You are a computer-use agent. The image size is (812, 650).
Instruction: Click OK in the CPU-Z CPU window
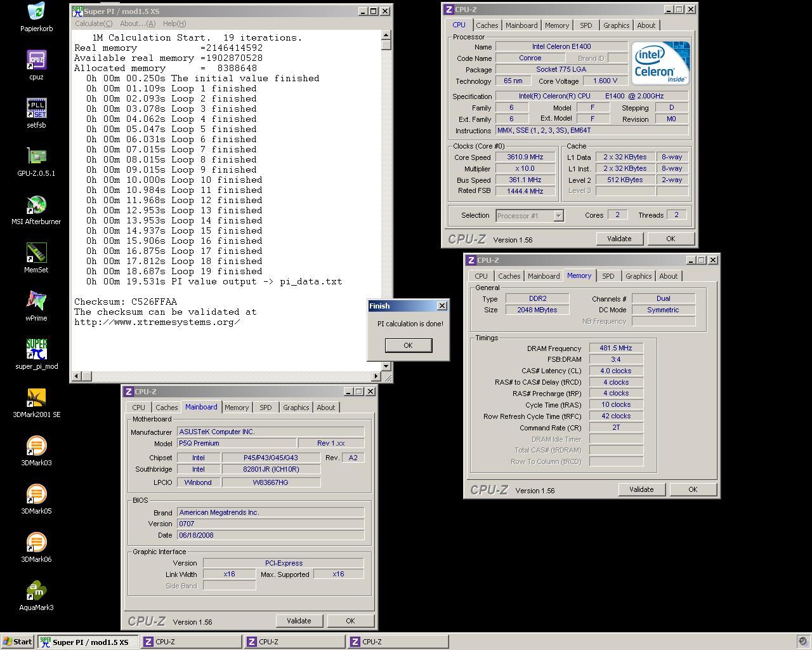coord(670,239)
